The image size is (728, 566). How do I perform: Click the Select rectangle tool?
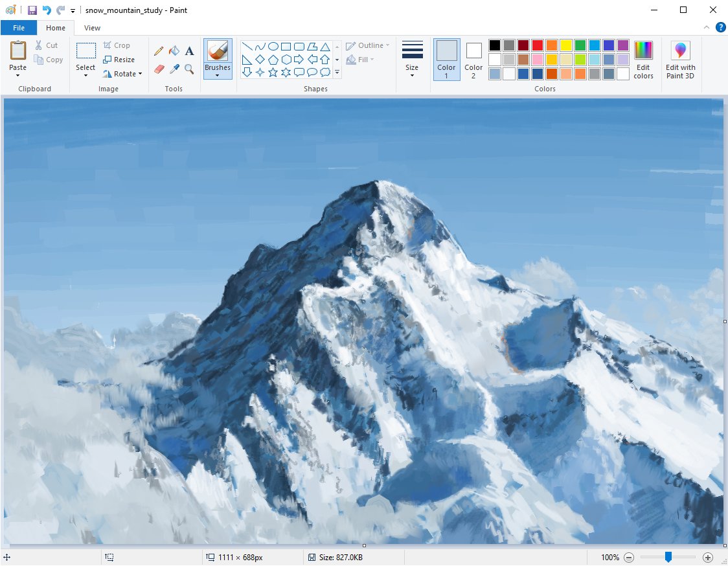(x=86, y=51)
